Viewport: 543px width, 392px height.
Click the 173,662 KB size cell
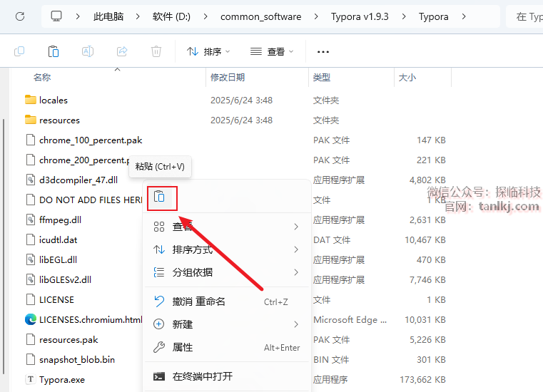[x=422, y=380]
